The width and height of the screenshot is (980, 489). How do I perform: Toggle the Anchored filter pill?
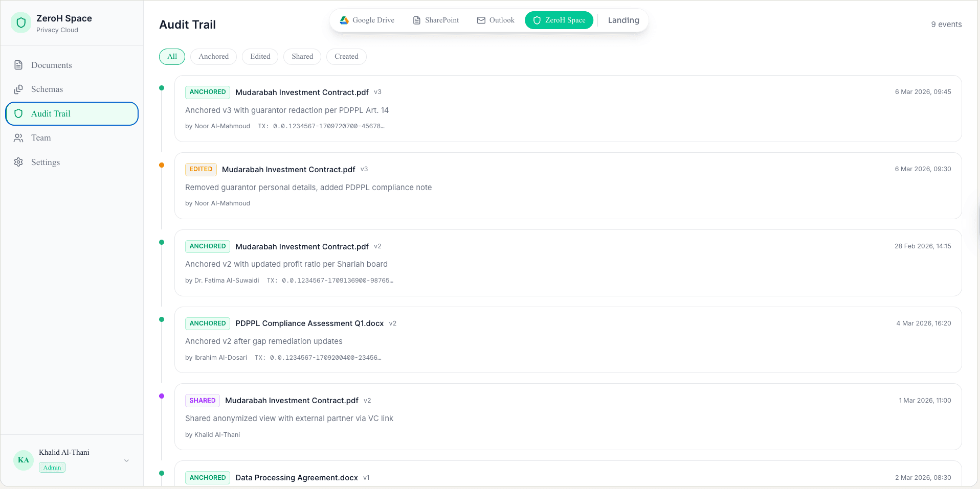[213, 56]
